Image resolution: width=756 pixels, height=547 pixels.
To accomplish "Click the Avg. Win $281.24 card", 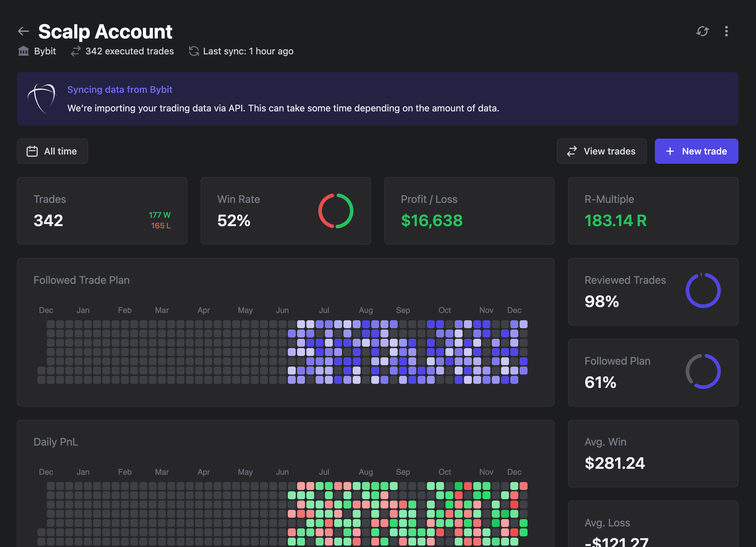I will coord(653,453).
